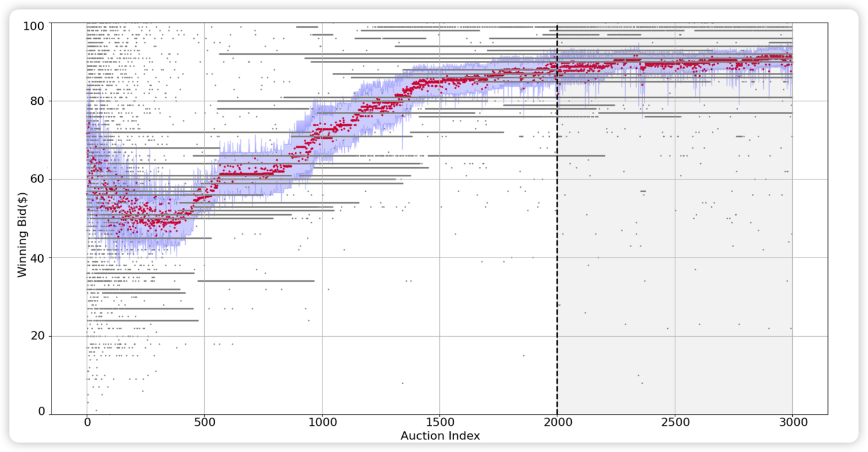Select the 2500 x-axis tick label
The image size is (868, 452).
674,422
